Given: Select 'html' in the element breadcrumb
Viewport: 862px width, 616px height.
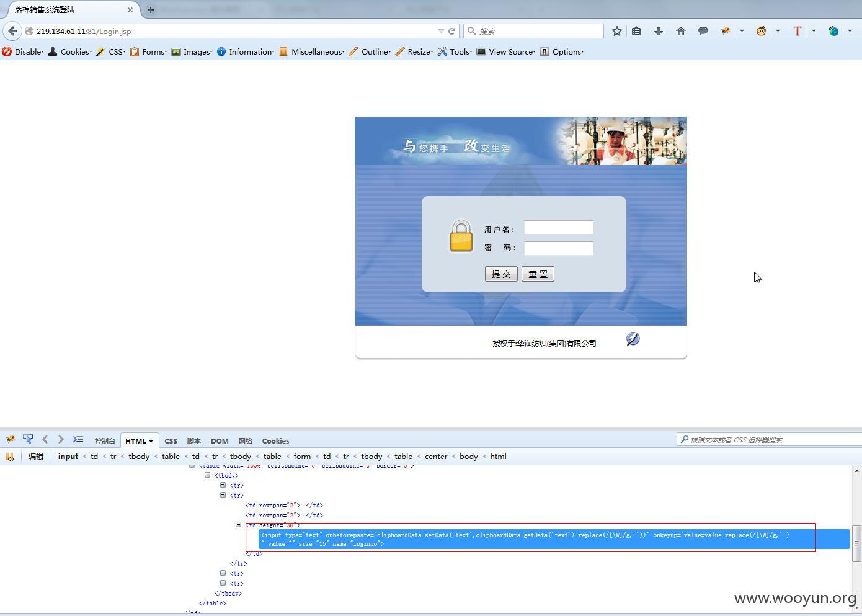Looking at the screenshot, I should 498,457.
